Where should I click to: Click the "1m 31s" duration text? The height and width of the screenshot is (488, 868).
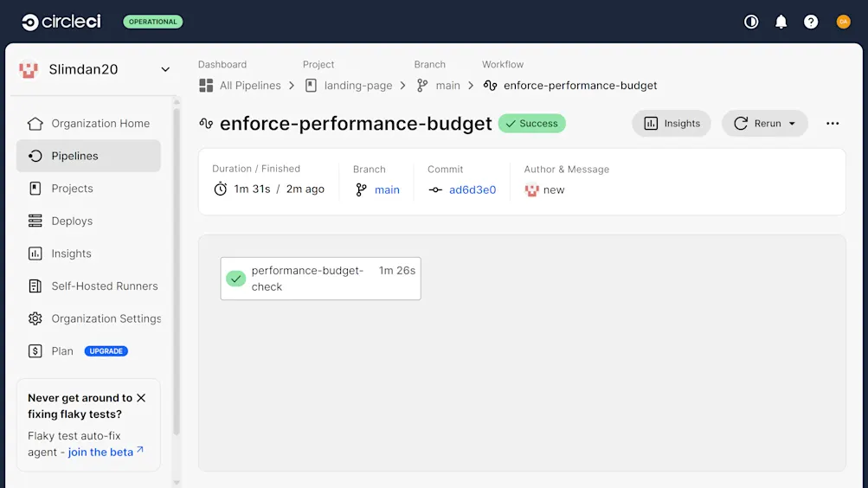pyautogui.click(x=252, y=189)
